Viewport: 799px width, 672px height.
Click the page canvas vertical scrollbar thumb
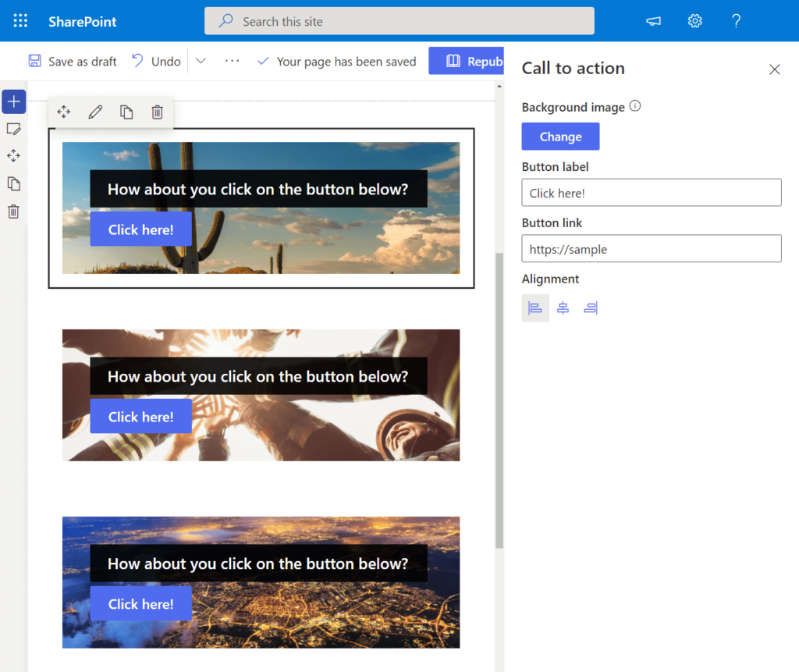pos(499,400)
